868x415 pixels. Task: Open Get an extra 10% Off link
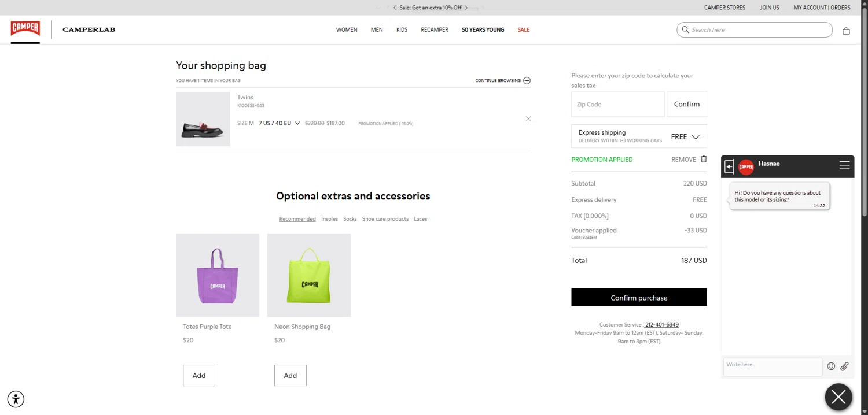[436, 8]
